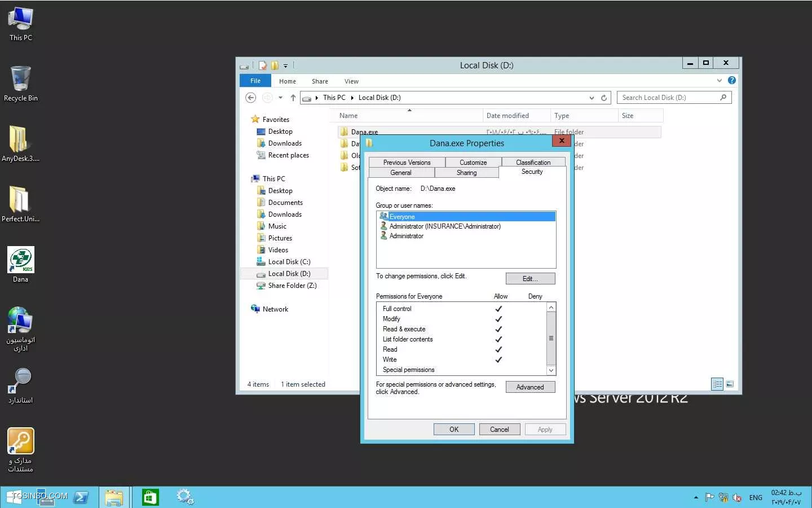Open Explorer Help question mark icon
Image resolution: width=812 pixels, height=508 pixels.
pos(732,80)
